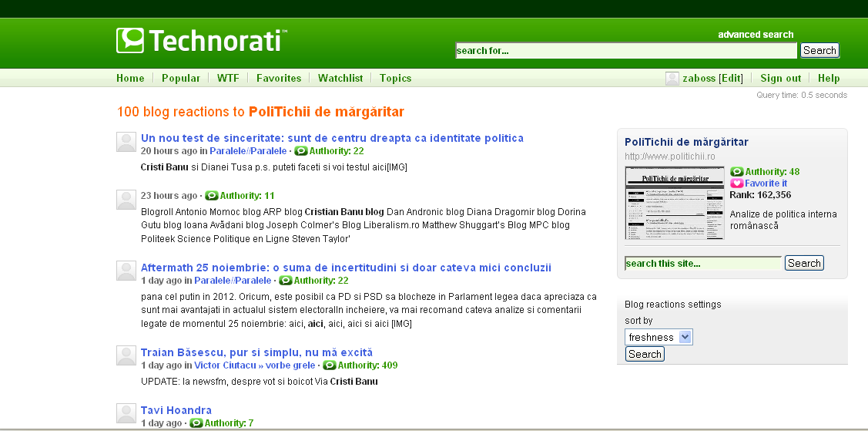This screenshot has height=431, width=868.
Task: Click authority icon for the 20 hours ago post
Action: click(300, 151)
